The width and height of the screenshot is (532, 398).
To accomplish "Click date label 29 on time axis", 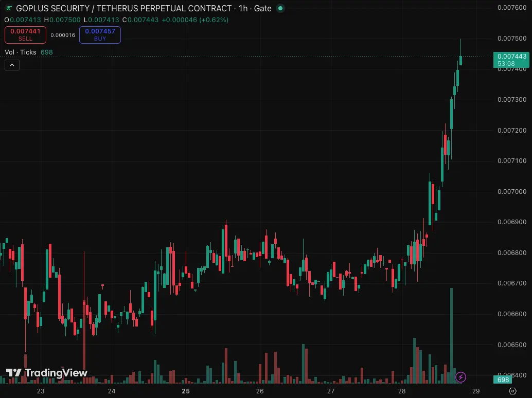I will point(476,391).
